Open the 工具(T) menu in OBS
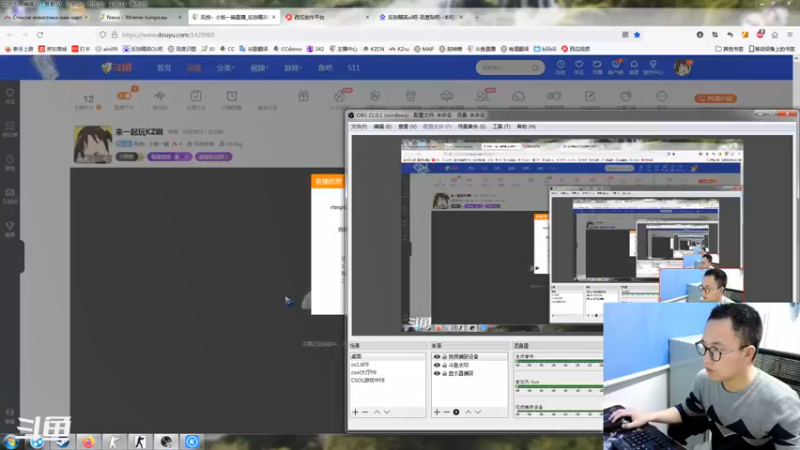This screenshot has width=800, height=450. (x=501, y=127)
